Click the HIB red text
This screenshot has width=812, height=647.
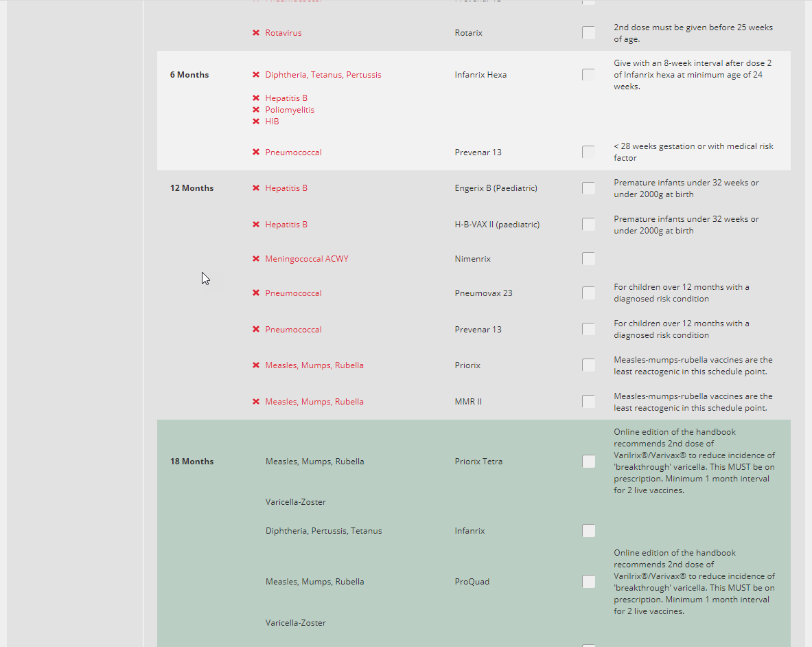point(272,121)
